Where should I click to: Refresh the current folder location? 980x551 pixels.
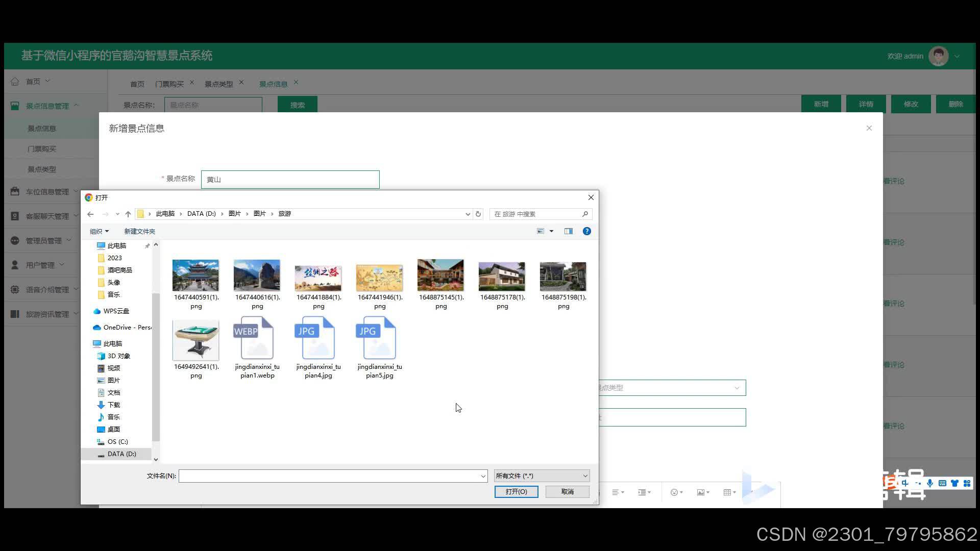478,214
